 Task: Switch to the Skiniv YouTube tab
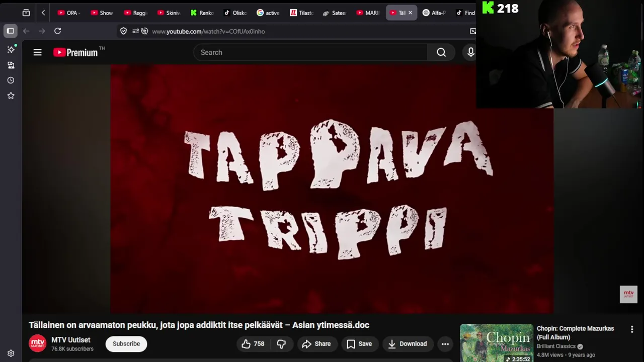pos(168,13)
